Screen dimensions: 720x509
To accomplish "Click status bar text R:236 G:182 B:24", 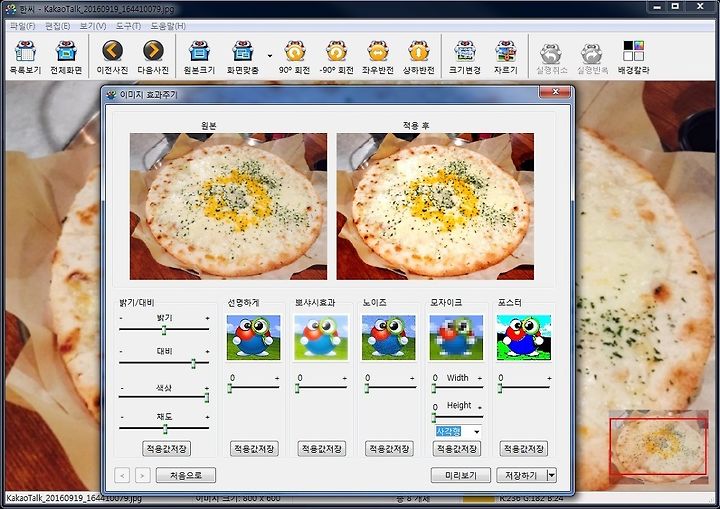I will (531, 498).
